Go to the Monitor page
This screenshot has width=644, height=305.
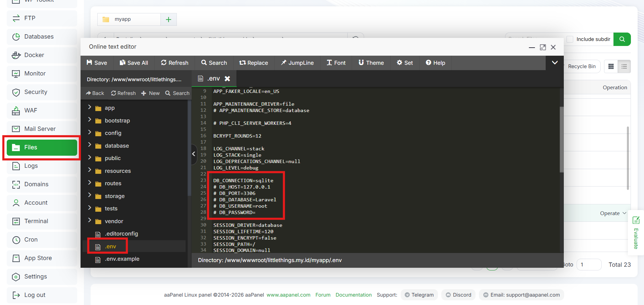tap(42, 73)
